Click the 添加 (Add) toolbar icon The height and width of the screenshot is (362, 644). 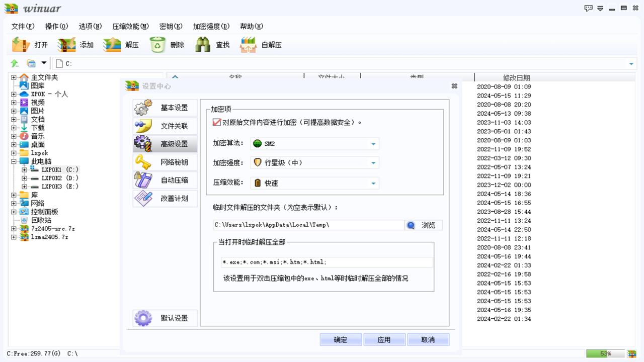76,44
